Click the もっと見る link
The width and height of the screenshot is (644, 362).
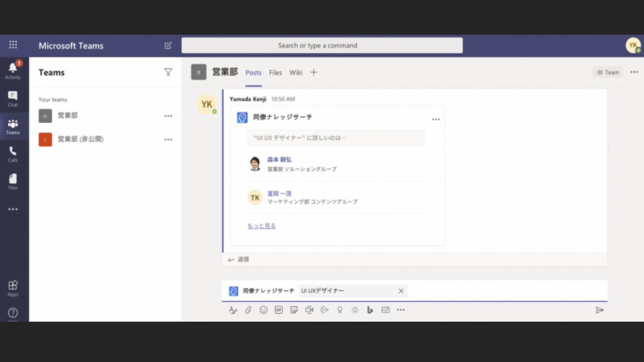(x=261, y=226)
